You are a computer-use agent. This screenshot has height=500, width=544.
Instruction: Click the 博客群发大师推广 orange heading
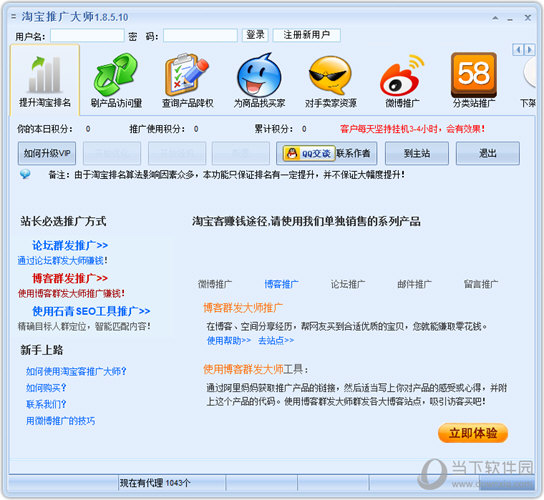(243, 307)
